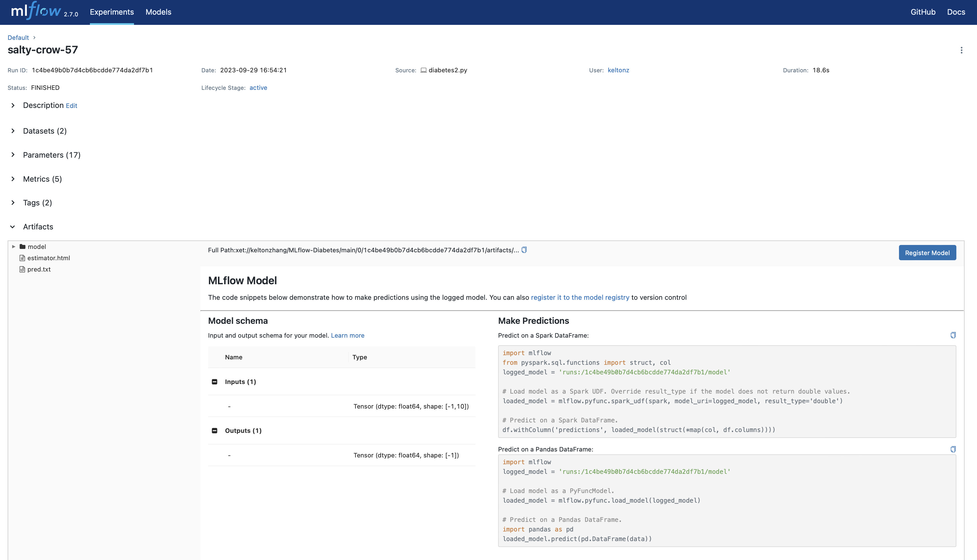Click the Run ID value text

tap(92, 70)
